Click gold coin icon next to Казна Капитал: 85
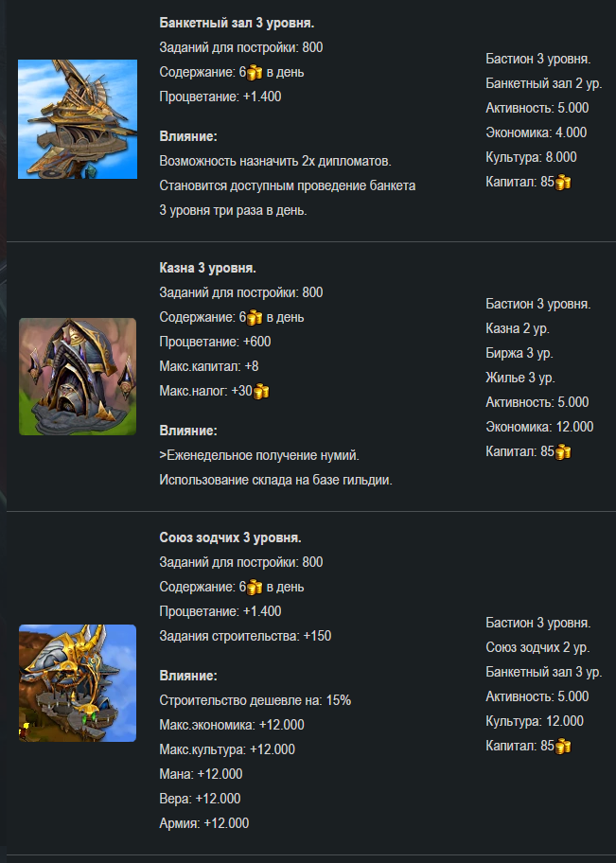616x863 pixels. coord(563,452)
